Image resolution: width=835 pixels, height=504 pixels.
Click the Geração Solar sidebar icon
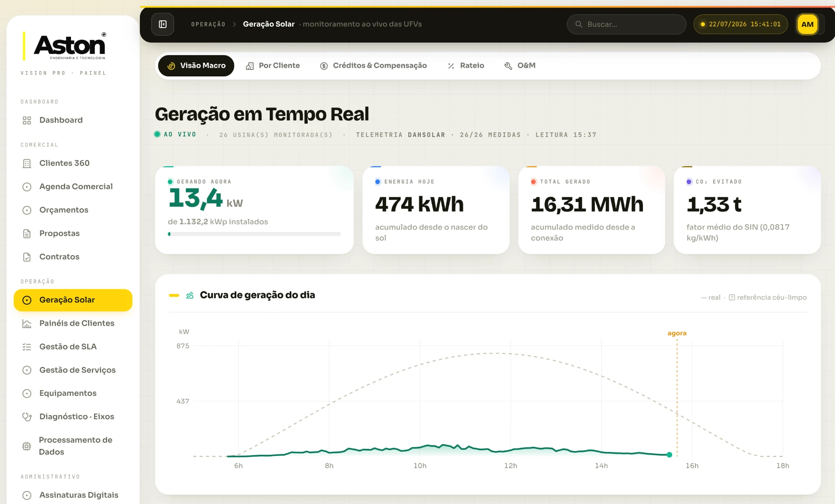(27, 300)
